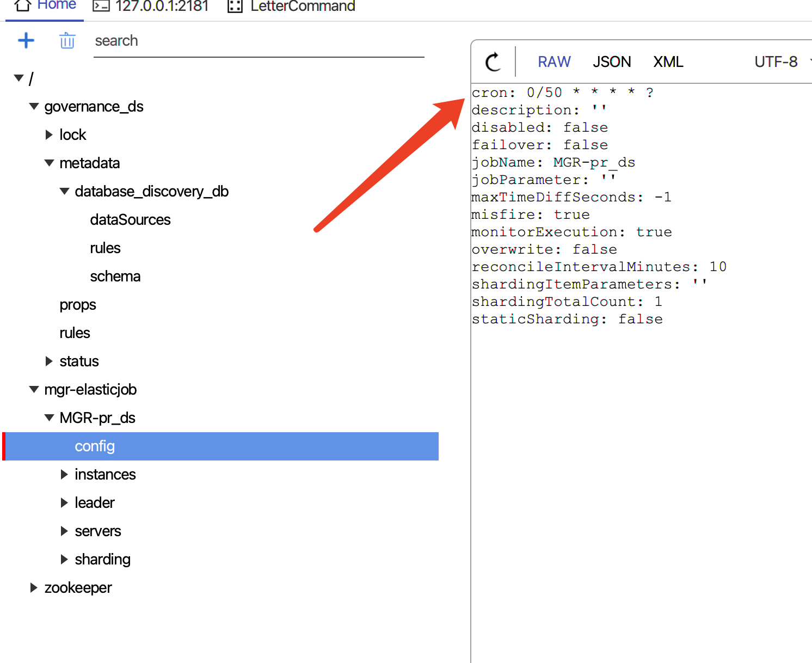The height and width of the screenshot is (663, 812).
Task: Select RAW view mode
Action: (x=554, y=62)
